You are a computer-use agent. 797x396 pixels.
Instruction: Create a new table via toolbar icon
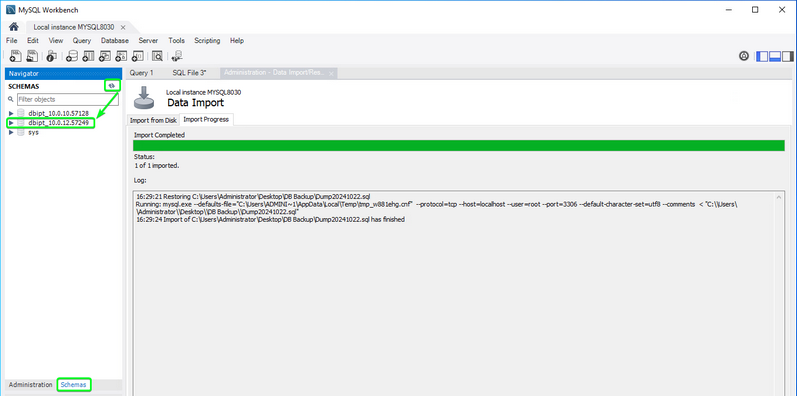click(x=88, y=56)
